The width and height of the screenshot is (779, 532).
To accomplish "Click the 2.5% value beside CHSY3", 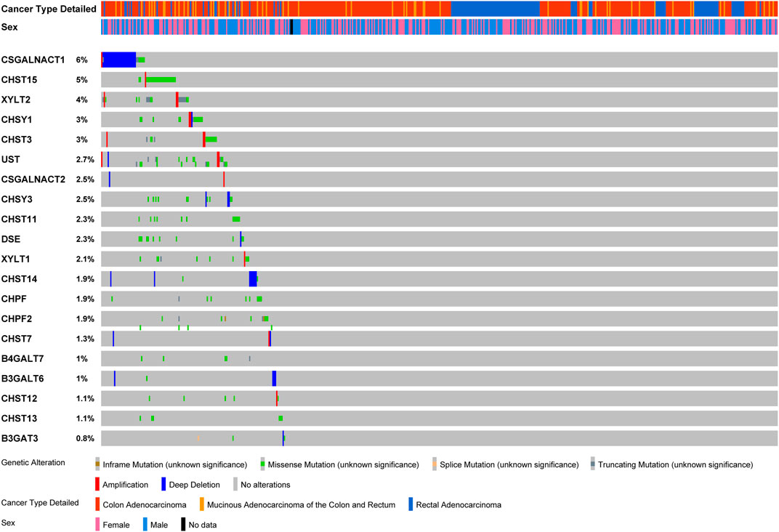I will tap(85, 198).
